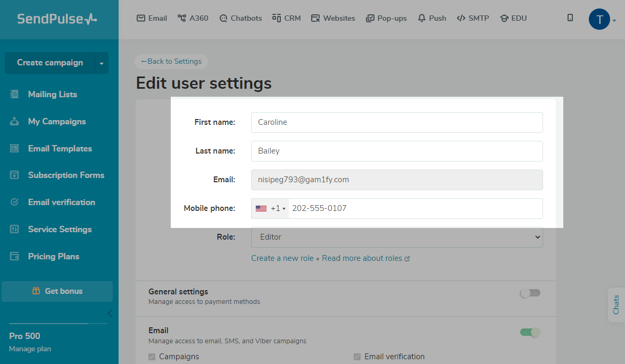Disable the Email access toggle
625x364 pixels.
tap(530, 332)
